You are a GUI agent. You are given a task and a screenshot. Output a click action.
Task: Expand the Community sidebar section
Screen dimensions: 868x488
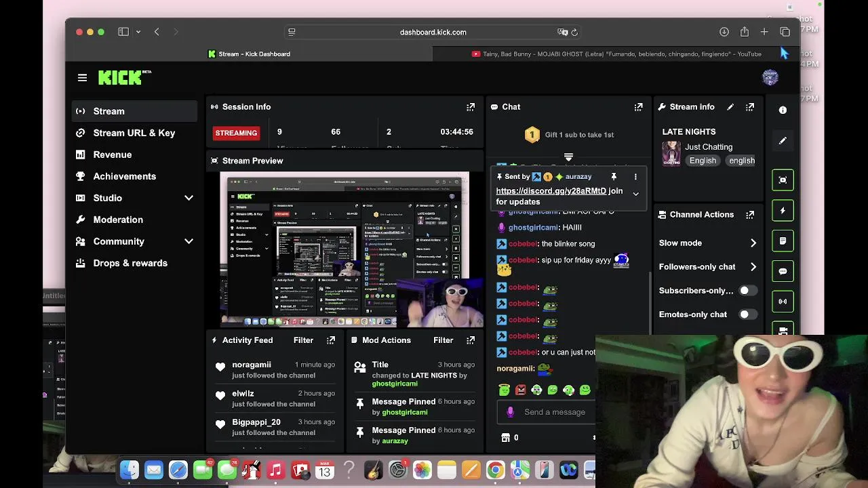coord(189,241)
